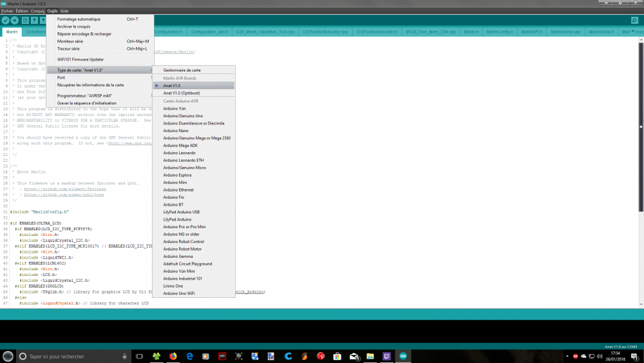Open Moniteur série from menu

100,41
